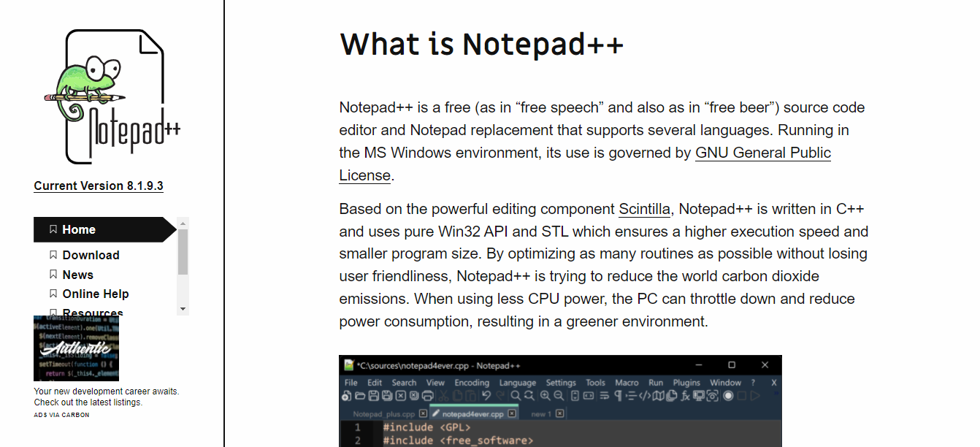This screenshot has width=980, height=447.
Task: Click the Current Version 8.1.9.3 link
Action: point(99,186)
